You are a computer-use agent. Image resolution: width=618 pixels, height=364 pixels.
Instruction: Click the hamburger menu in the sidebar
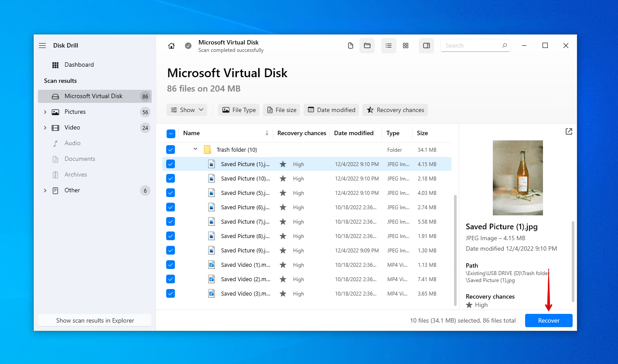[x=42, y=45]
